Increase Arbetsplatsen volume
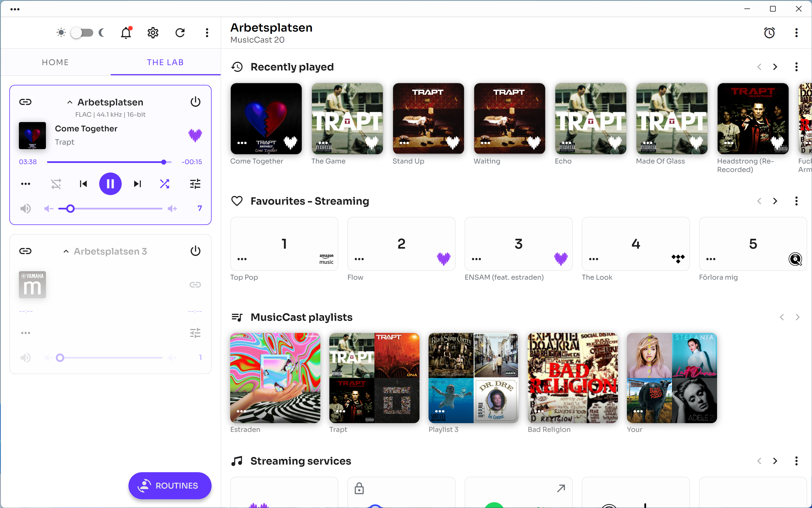812x508 pixels. 172,209
